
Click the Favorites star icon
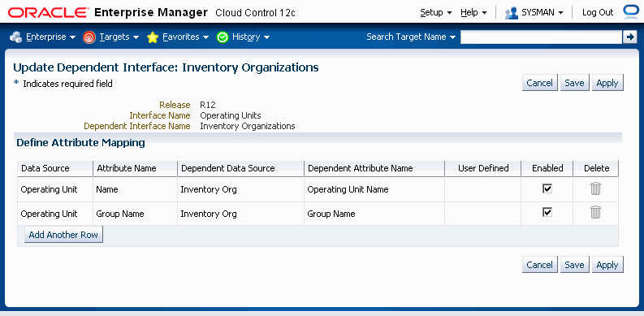(153, 37)
